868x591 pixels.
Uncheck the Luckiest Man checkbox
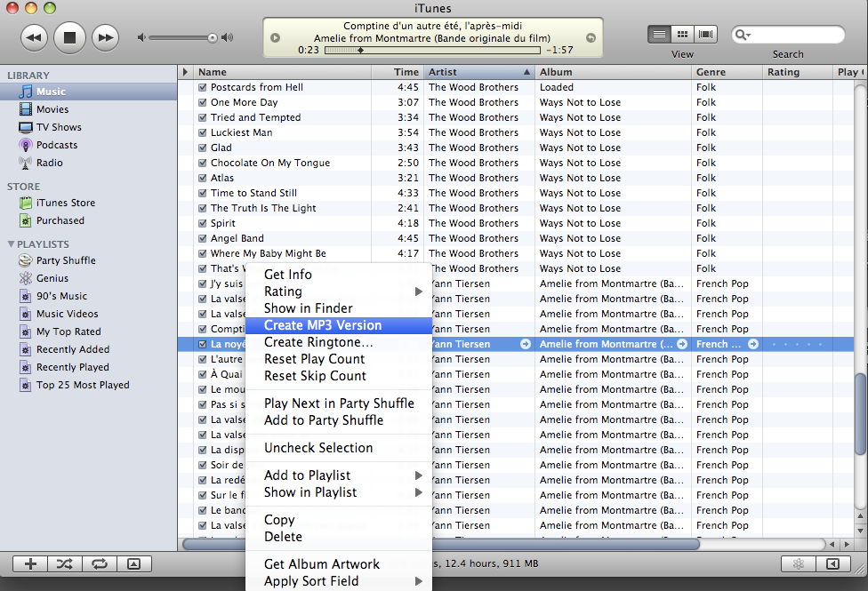203,132
